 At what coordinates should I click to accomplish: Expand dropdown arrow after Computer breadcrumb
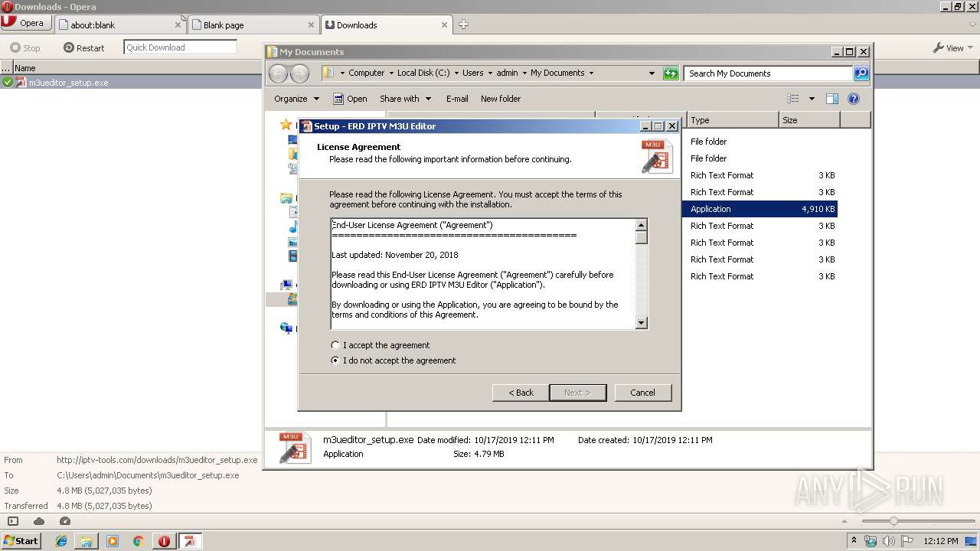[390, 73]
